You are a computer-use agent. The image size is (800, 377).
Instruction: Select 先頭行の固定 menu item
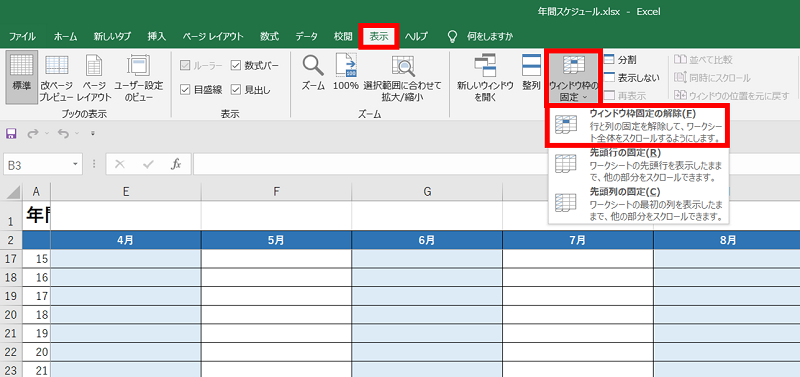coord(639,165)
